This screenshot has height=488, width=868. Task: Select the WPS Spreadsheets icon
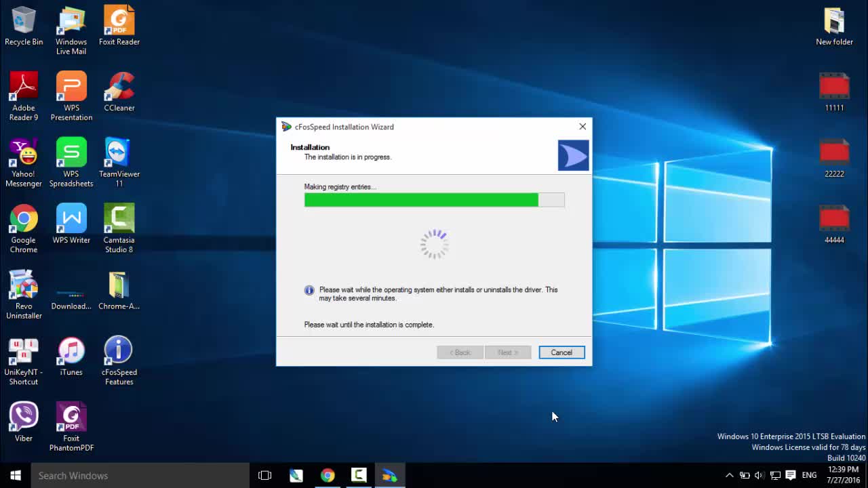tap(71, 163)
